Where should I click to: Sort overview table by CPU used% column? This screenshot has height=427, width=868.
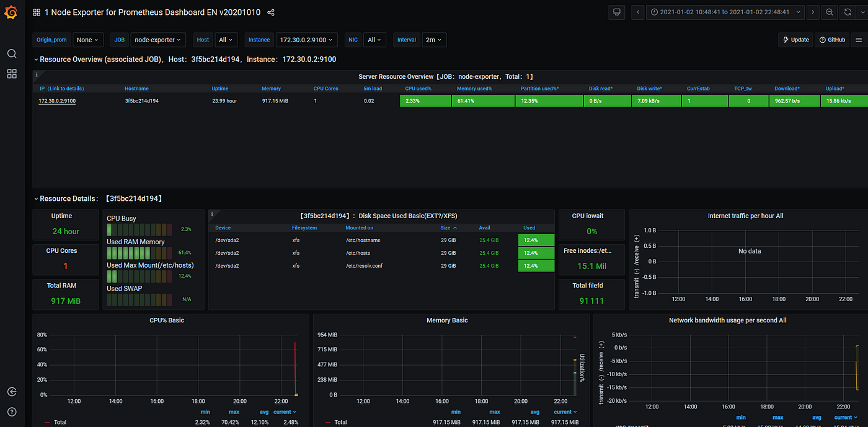[418, 89]
